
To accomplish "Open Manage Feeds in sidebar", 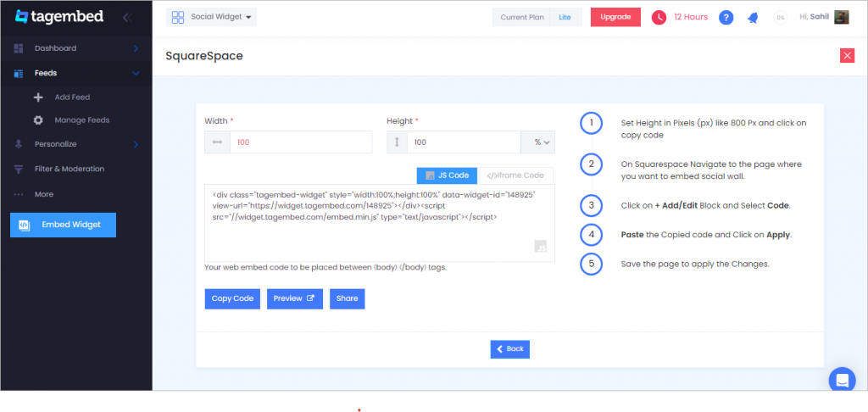I will pyautogui.click(x=82, y=120).
